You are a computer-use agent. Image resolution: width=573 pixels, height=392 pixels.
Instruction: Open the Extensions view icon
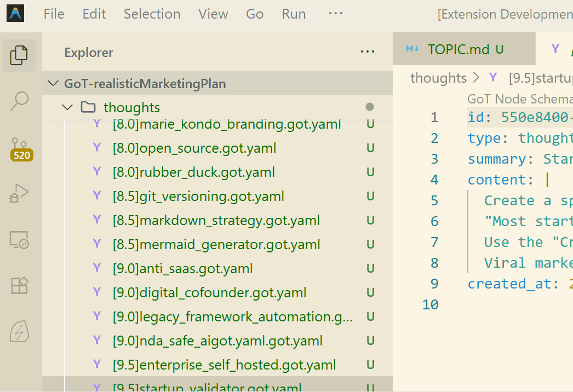(20, 286)
